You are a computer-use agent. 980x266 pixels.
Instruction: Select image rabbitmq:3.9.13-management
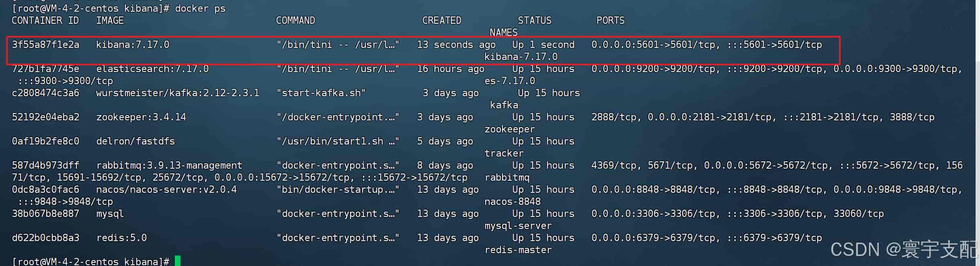click(x=169, y=165)
